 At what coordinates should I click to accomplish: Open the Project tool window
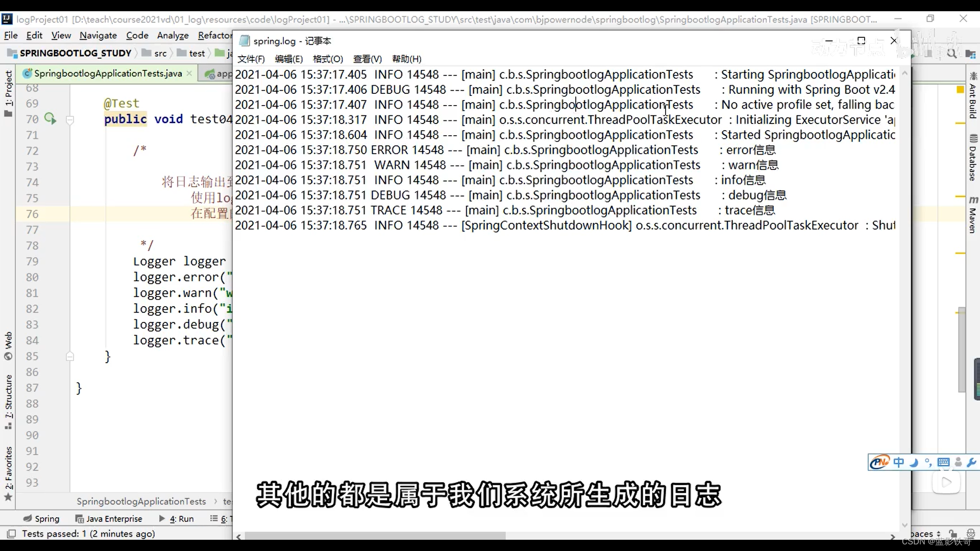point(8,93)
